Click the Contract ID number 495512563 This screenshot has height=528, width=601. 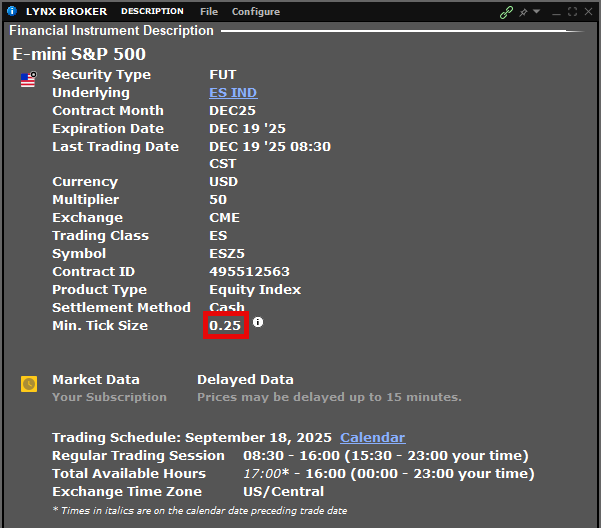249,272
